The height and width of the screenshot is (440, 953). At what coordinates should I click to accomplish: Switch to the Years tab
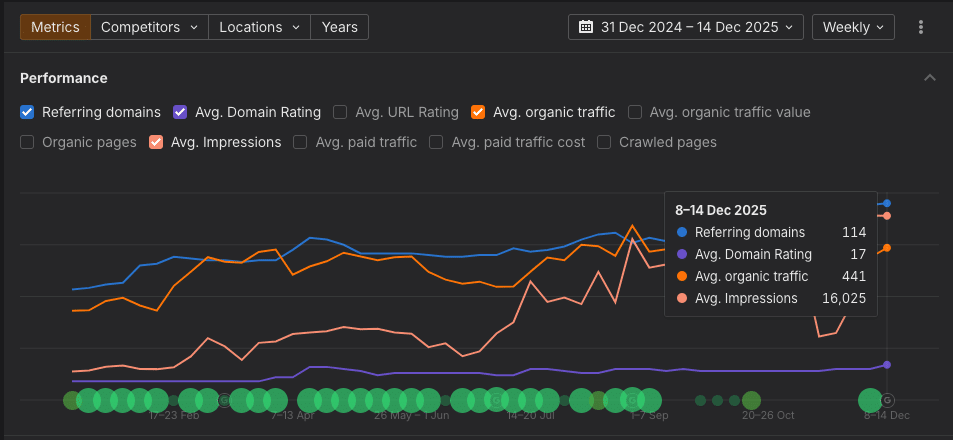[x=339, y=27]
